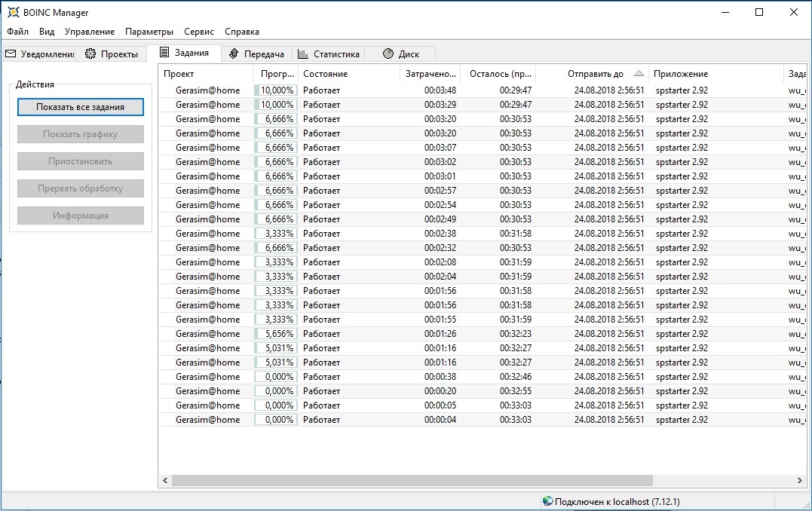Viewport: 812px width, 511px height.
Task: Click remaining time 00:32:46
Action: pyautogui.click(x=515, y=377)
